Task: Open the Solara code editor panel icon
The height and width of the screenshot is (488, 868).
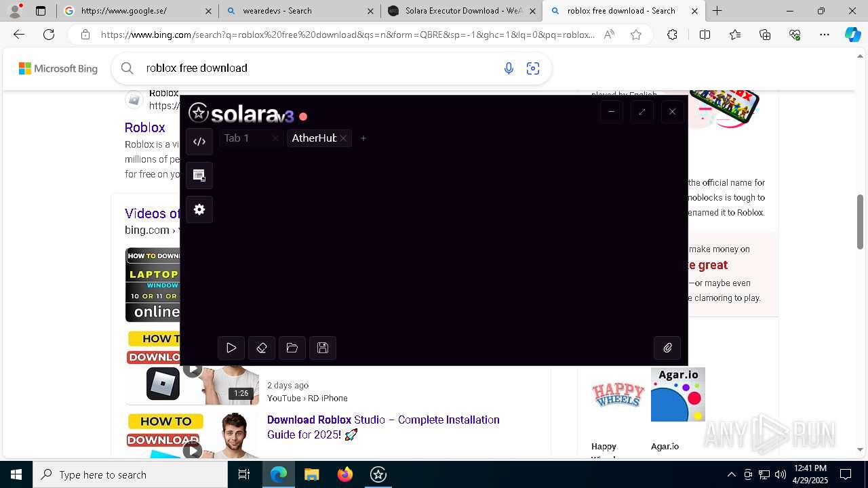Action: (x=199, y=142)
